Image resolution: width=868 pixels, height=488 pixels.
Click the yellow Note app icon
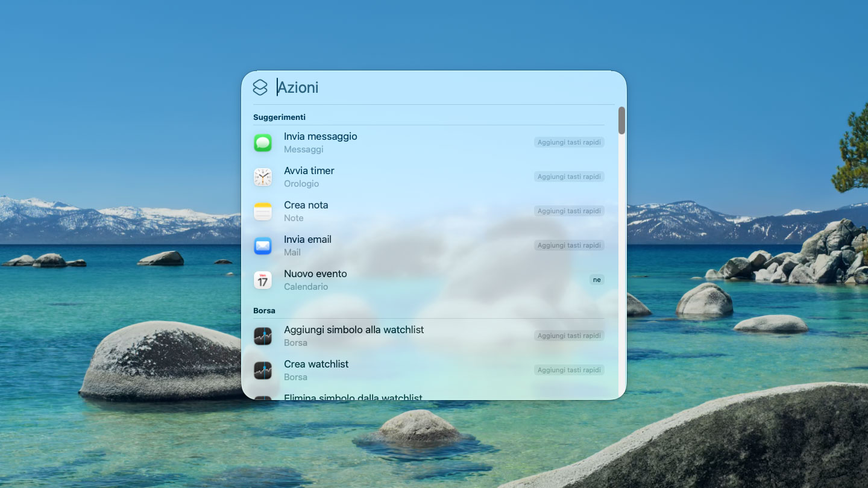pyautogui.click(x=263, y=211)
